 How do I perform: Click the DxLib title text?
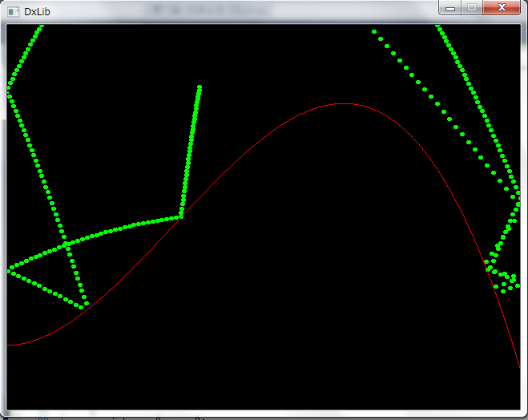[38, 10]
